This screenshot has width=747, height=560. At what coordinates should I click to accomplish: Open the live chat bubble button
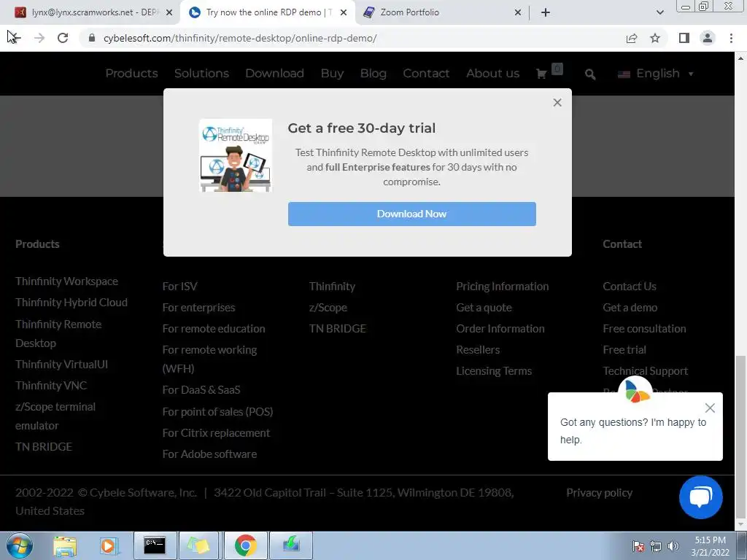click(701, 497)
